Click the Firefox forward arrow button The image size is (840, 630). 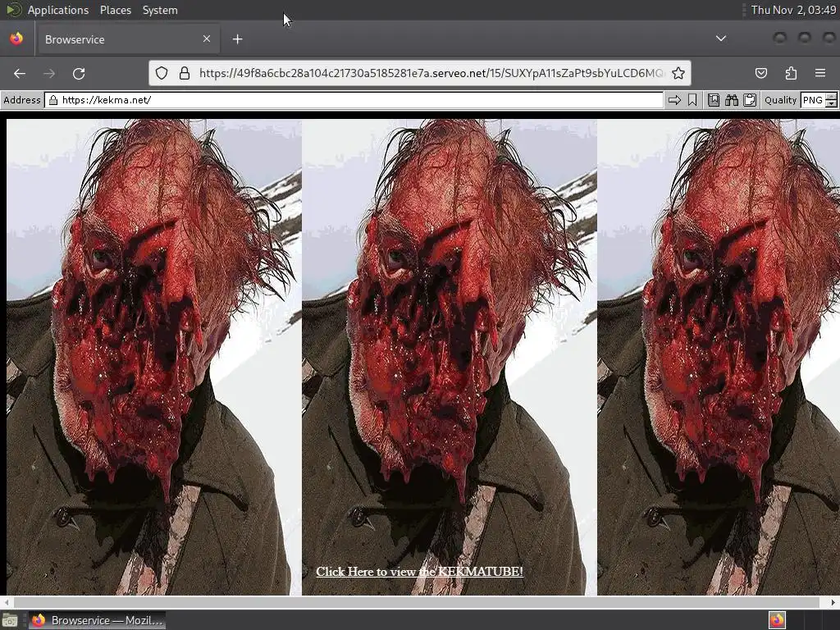(48, 73)
